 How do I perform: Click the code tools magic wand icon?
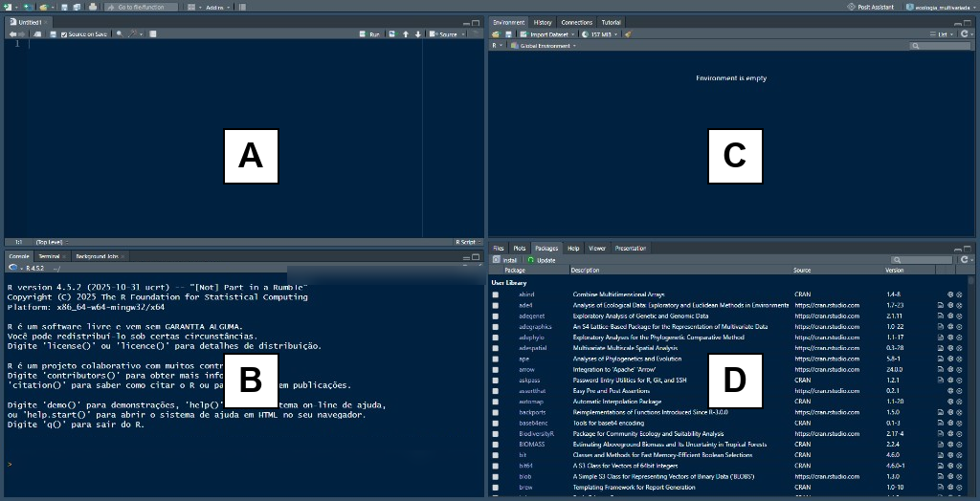coord(132,33)
